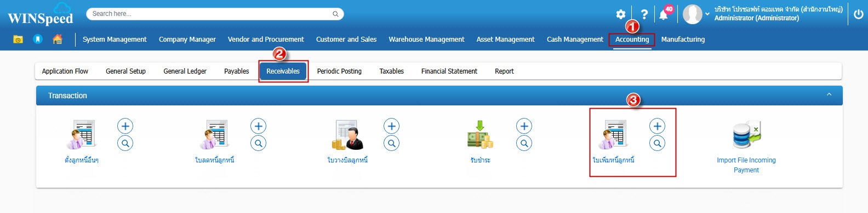
Task: Open Cash Management menu
Action: 575,40
